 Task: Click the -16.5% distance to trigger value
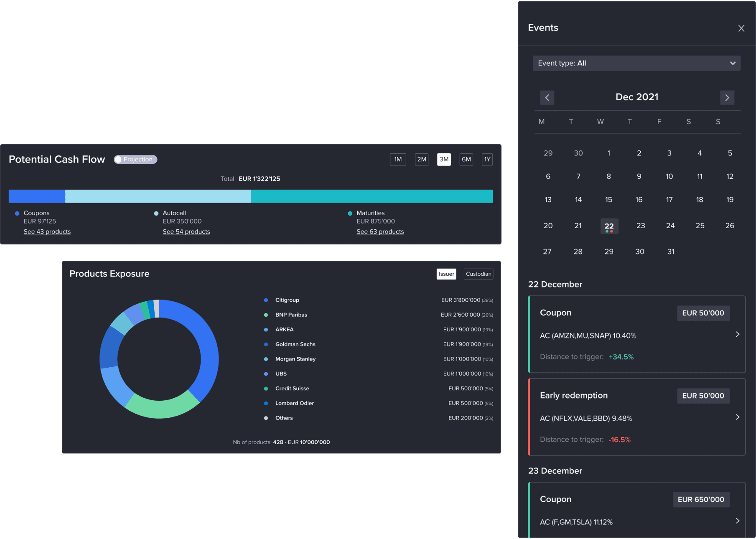(619, 440)
